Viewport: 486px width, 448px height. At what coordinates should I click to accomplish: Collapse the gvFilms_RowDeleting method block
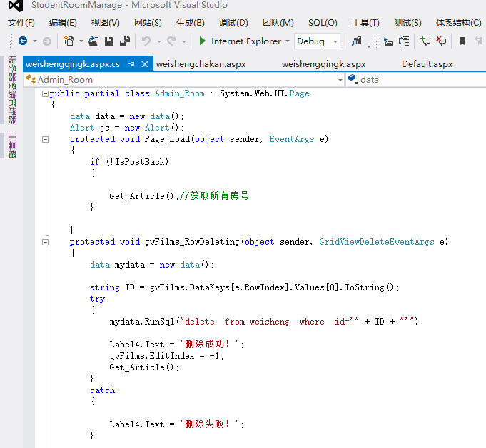click(x=45, y=242)
